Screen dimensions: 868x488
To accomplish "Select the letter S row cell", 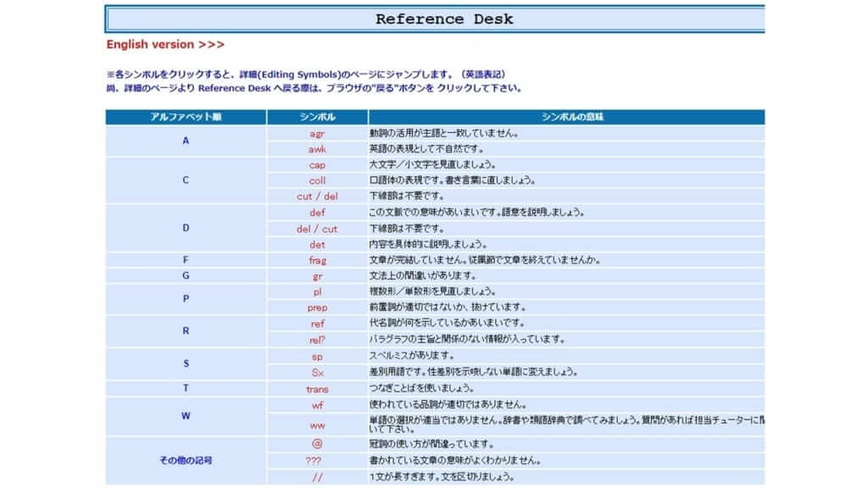I will point(186,364).
